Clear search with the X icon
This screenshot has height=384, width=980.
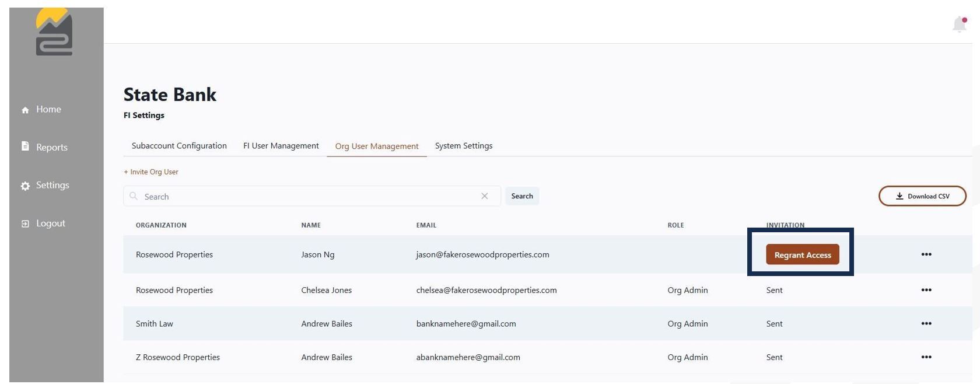(x=484, y=196)
